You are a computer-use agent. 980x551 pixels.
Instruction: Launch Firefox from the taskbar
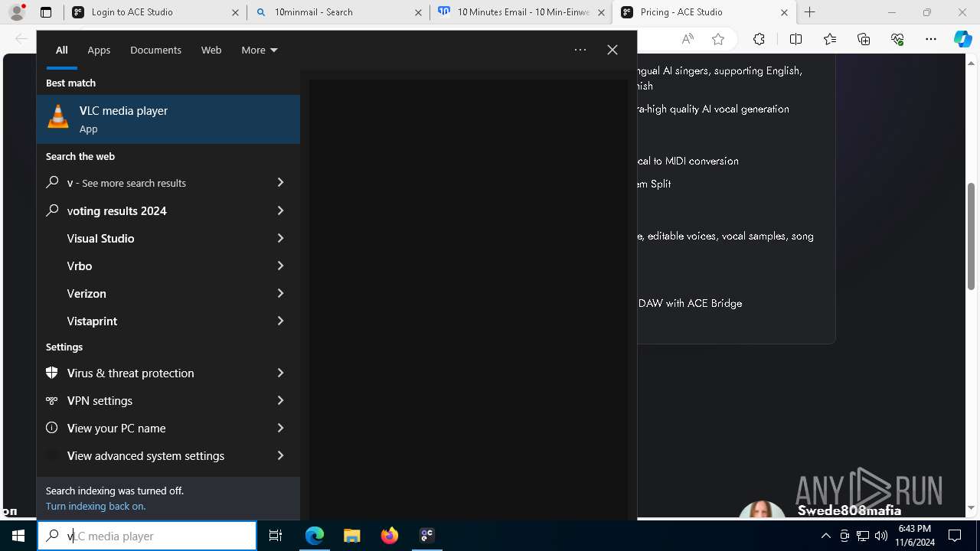(390, 536)
